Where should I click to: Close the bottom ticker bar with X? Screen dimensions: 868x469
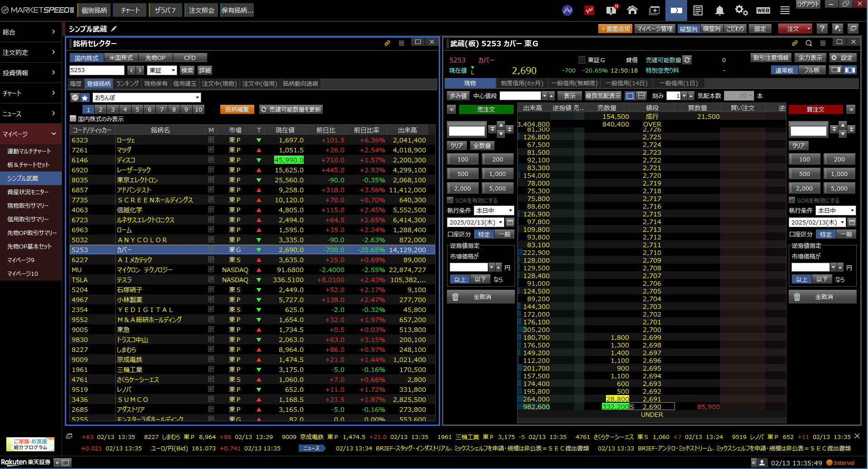point(857,436)
